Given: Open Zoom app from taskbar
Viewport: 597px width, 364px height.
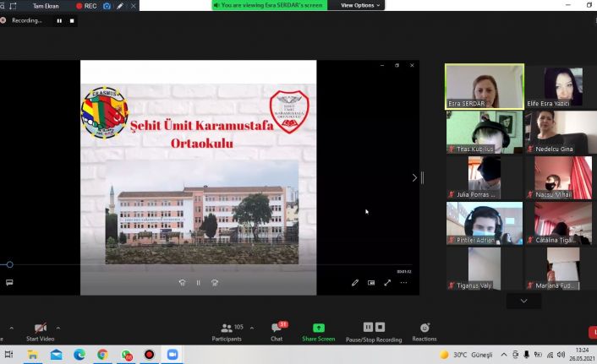Looking at the screenshot, I should 173,355.
